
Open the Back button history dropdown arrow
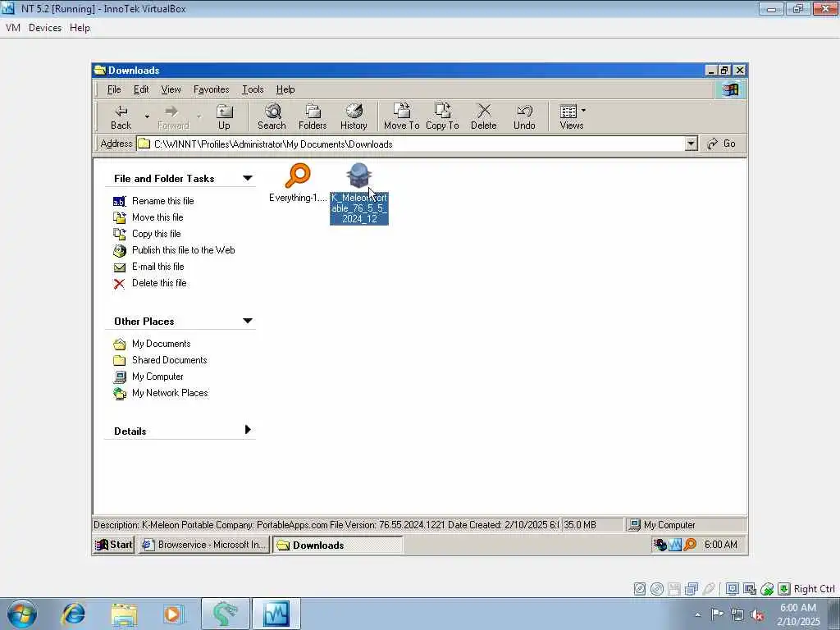coord(147,116)
